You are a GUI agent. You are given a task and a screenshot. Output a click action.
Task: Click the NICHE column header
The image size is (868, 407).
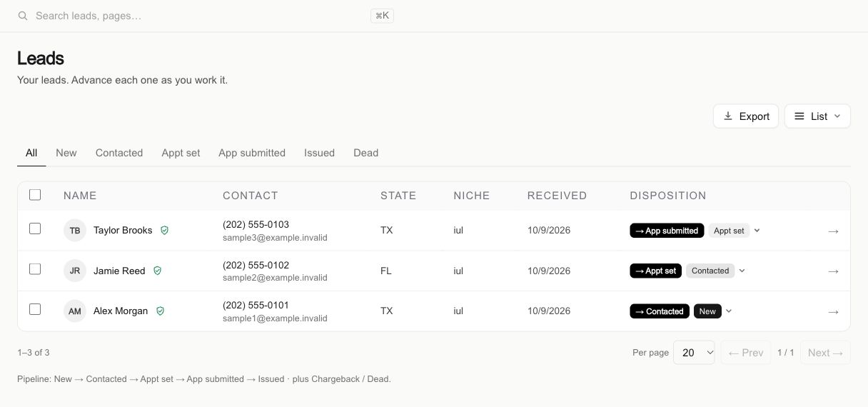[472, 196]
